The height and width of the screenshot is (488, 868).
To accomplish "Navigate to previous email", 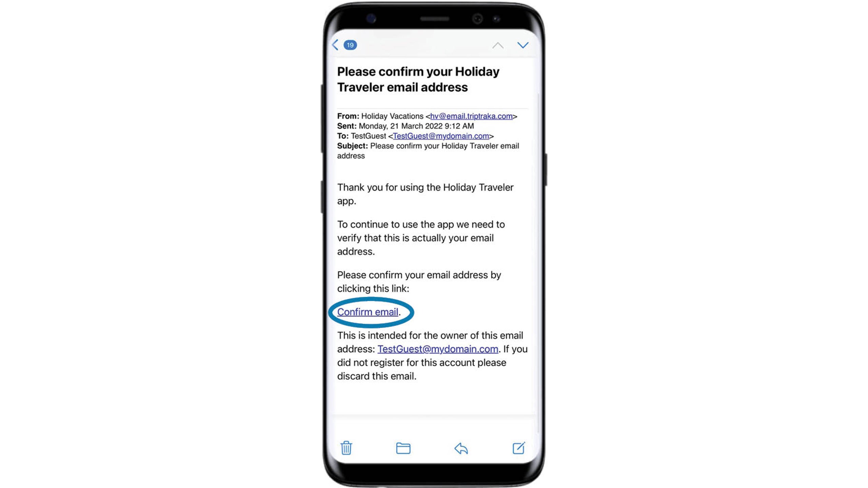I will coord(497,45).
